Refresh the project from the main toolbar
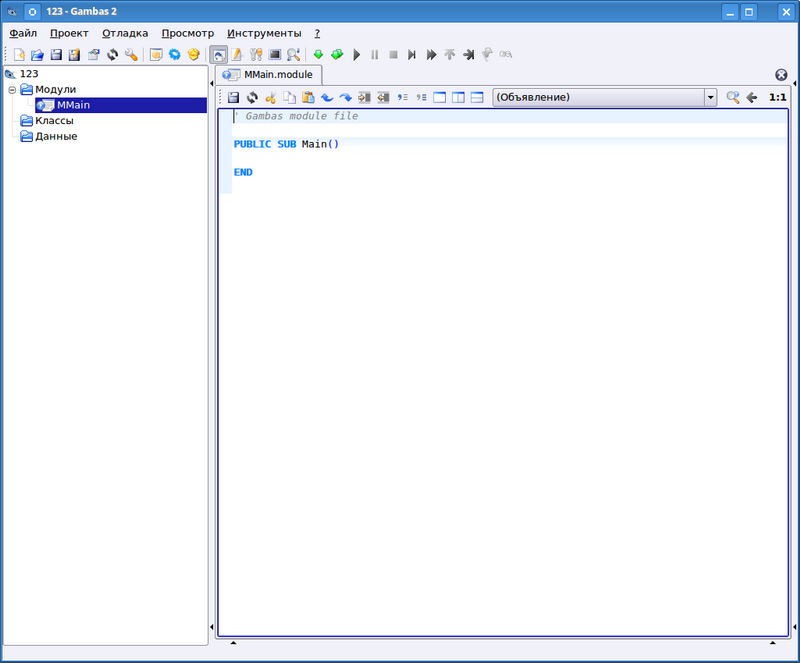Image resolution: width=800 pixels, height=663 pixels. (112, 54)
